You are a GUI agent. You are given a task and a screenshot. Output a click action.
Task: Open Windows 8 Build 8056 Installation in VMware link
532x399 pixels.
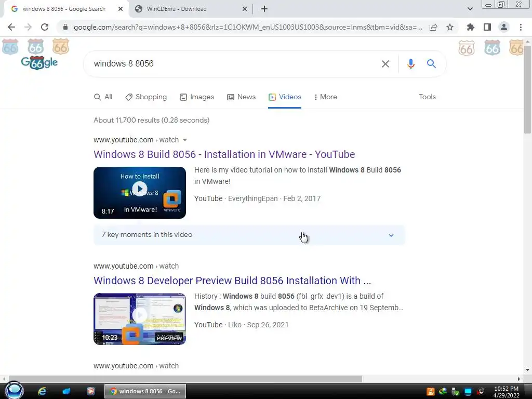pos(224,154)
